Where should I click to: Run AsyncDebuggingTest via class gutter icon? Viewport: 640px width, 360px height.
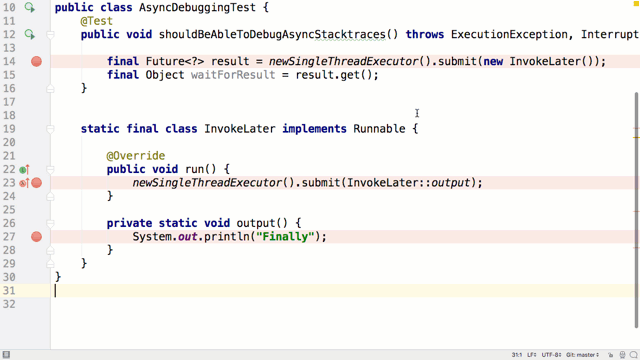pyautogui.click(x=29, y=7)
